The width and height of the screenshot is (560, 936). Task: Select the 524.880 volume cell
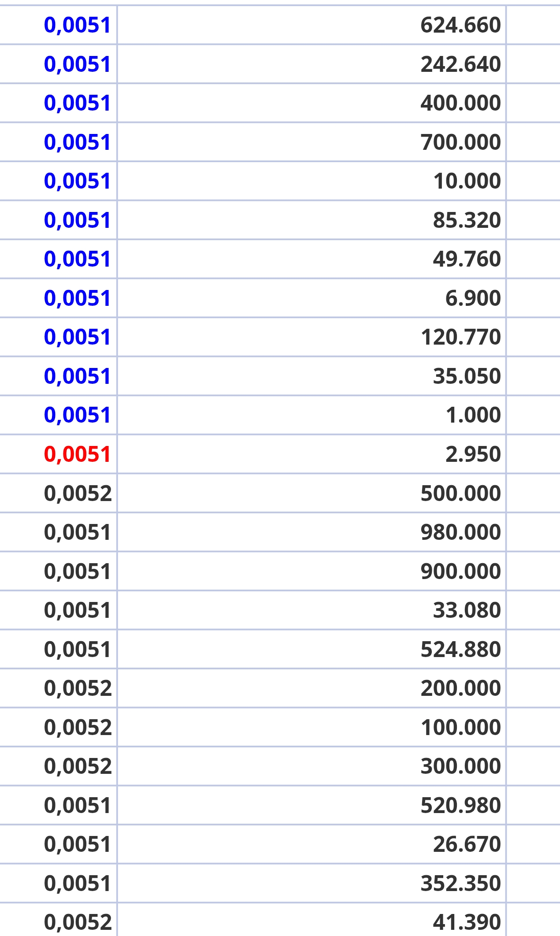pos(460,650)
